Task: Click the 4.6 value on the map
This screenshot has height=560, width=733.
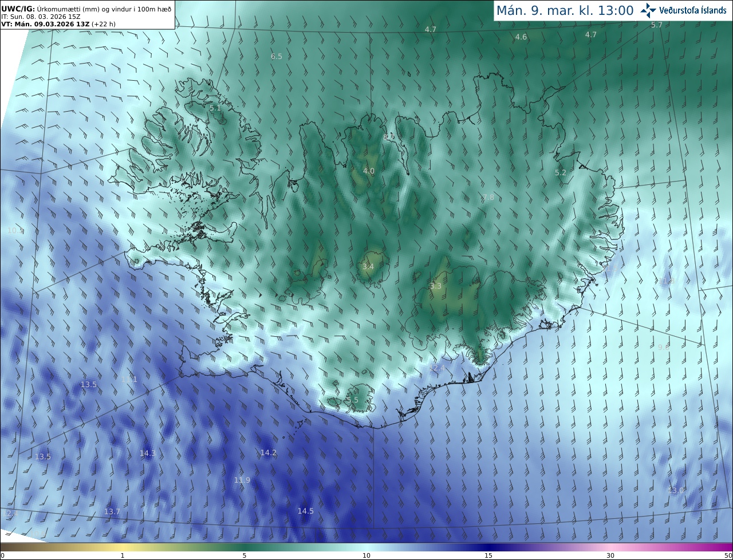Action: (x=521, y=37)
